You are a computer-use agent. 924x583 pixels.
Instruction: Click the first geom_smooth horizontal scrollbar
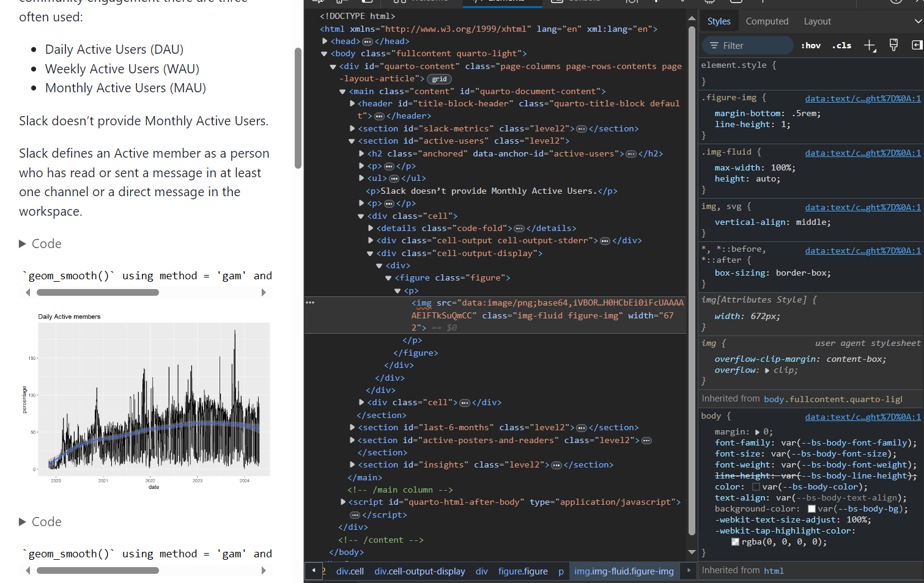[x=98, y=293]
